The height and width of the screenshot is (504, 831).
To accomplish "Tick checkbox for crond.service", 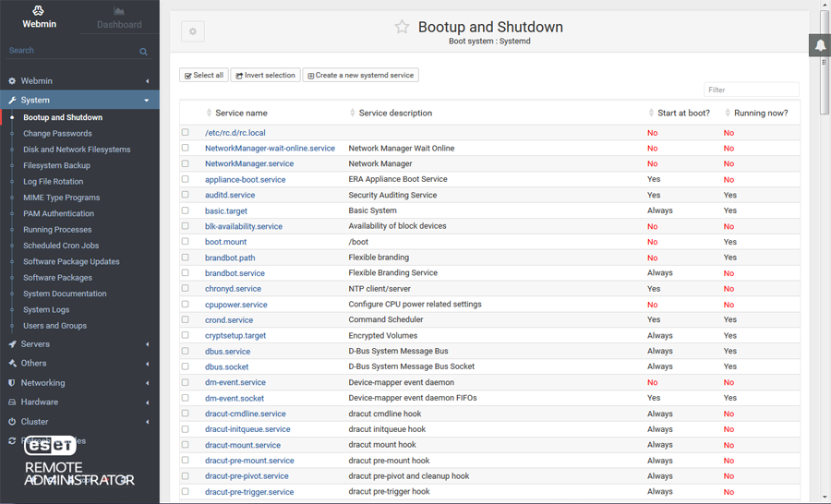I will [x=185, y=319].
